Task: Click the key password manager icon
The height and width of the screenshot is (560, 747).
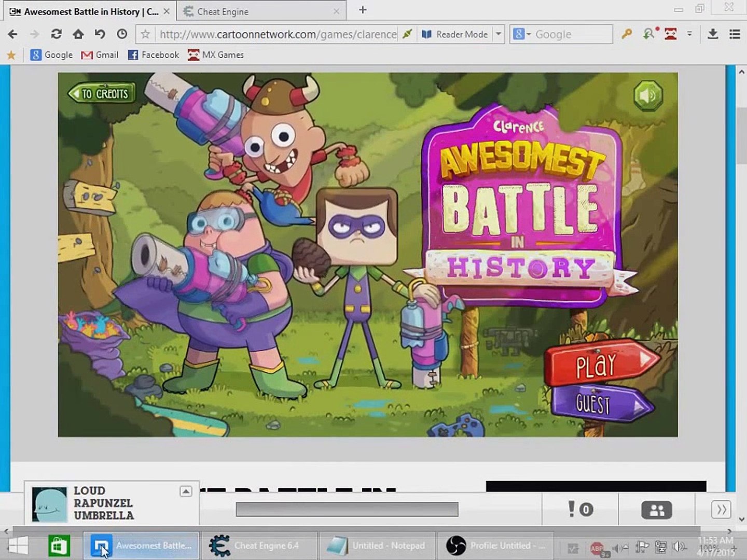Action: click(x=627, y=34)
